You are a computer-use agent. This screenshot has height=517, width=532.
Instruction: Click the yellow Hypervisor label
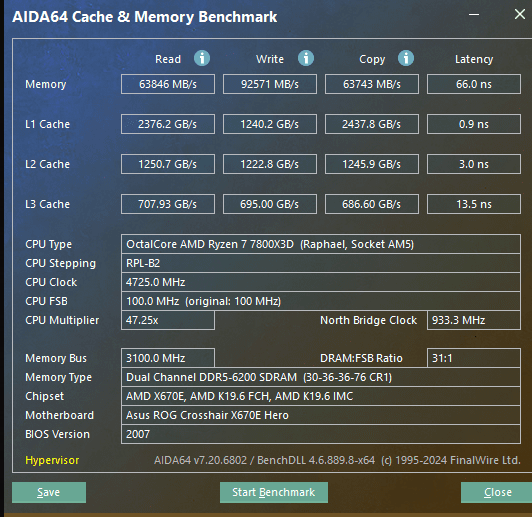(52, 460)
